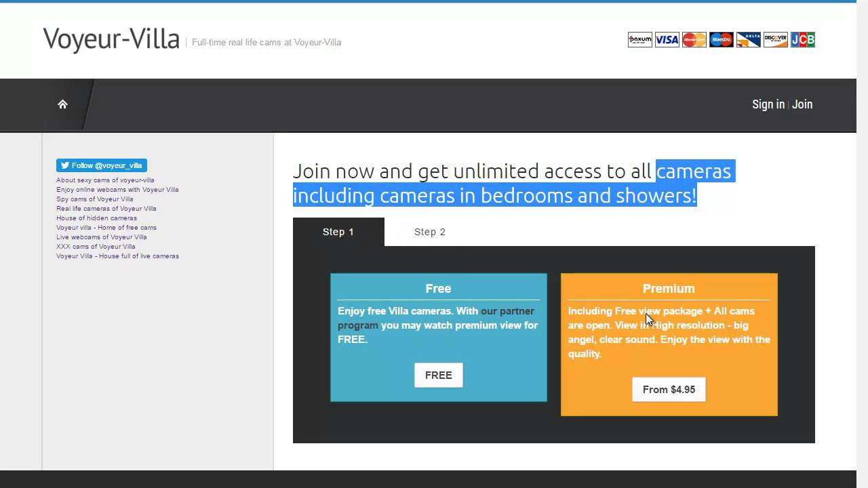This screenshot has width=868, height=488.
Task: Click the Voyeur-Villa site title
Action: (x=111, y=40)
